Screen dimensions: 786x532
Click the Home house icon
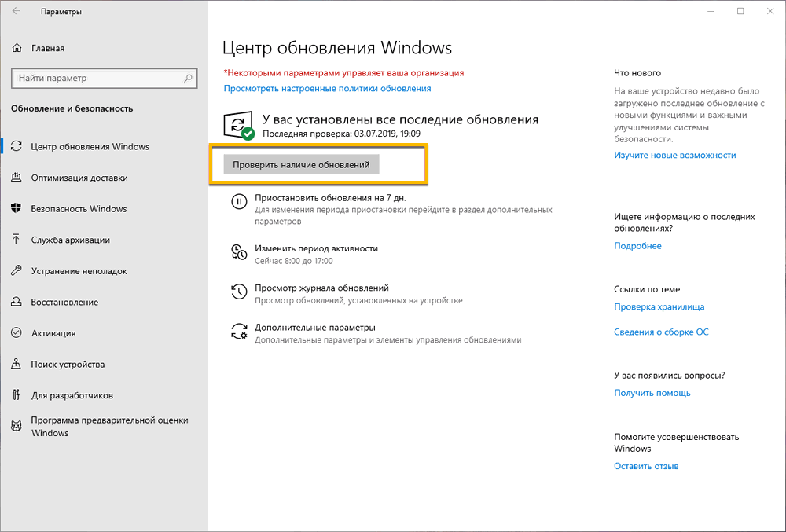(17, 48)
